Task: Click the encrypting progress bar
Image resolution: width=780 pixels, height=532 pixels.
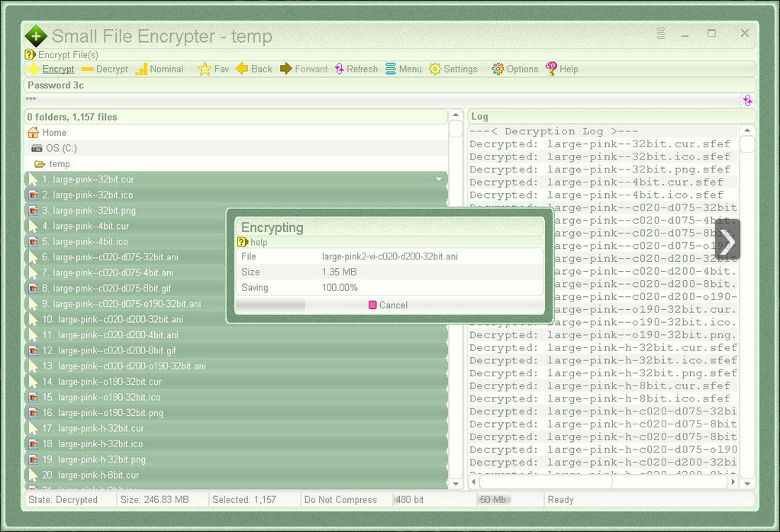Action: point(270,305)
